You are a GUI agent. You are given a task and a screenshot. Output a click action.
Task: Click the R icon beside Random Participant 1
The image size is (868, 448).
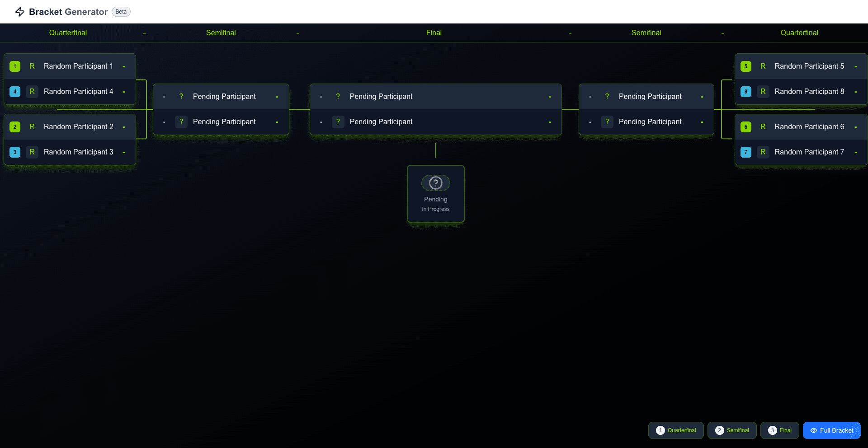click(32, 66)
